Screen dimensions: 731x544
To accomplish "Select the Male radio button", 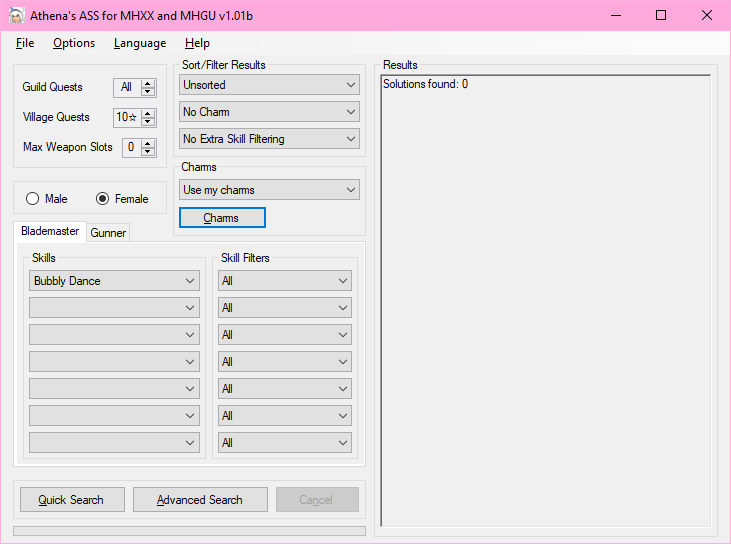I will [x=47, y=199].
